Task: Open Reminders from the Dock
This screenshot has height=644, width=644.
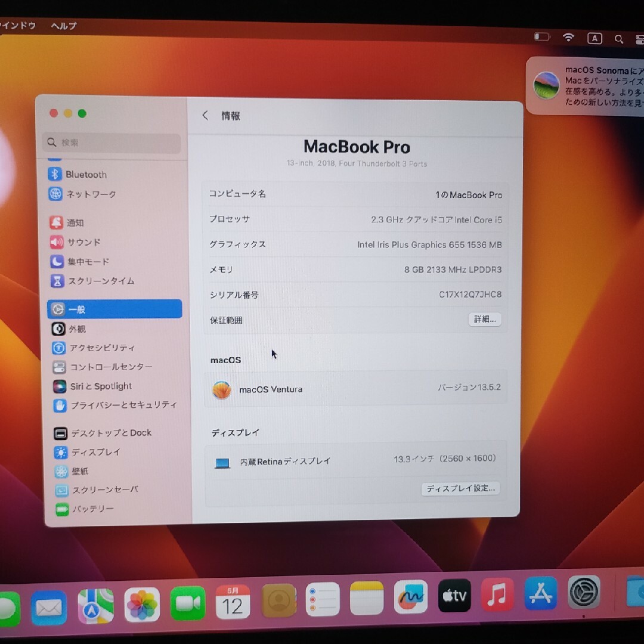Action: coord(323,599)
